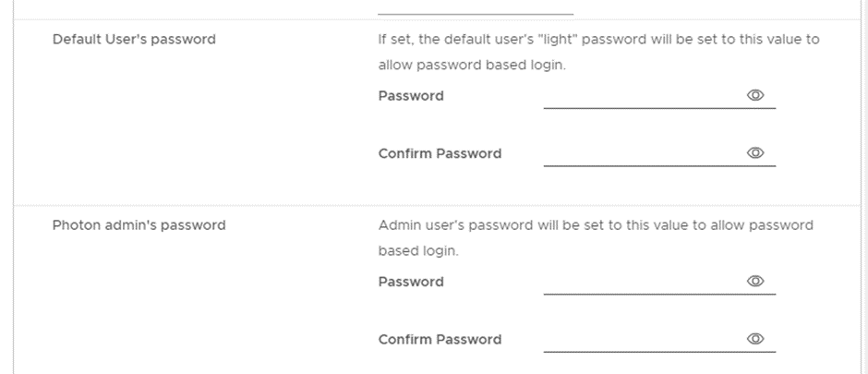868x374 pixels.
Task: Reveal Default User's Password with eye icon
Action: tap(755, 95)
